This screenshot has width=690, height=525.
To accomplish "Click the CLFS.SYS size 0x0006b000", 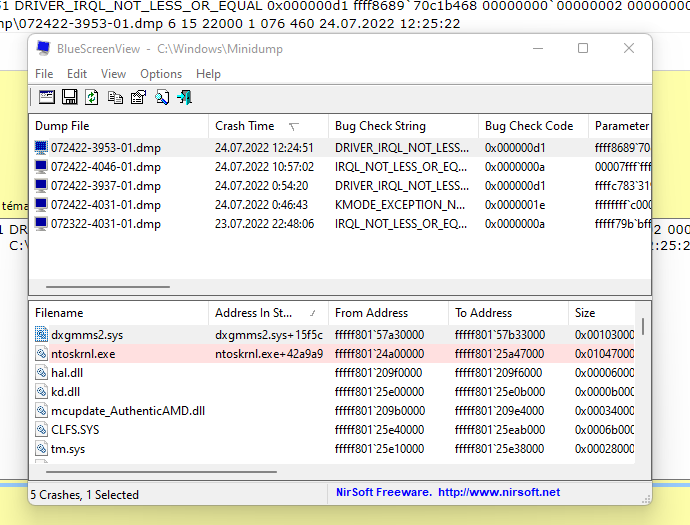I will pos(604,429).
